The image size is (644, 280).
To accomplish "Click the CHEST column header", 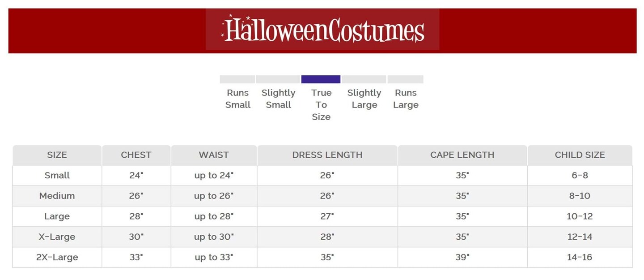I will pyautogui.click(x=136, y=155).
